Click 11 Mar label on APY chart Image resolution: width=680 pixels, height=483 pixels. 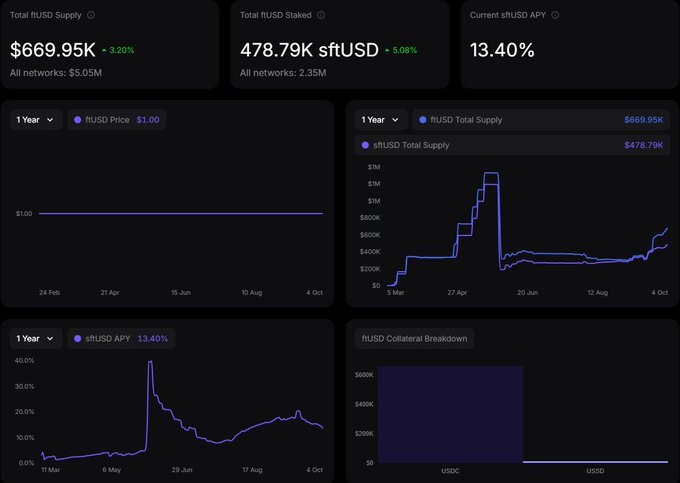51,470
